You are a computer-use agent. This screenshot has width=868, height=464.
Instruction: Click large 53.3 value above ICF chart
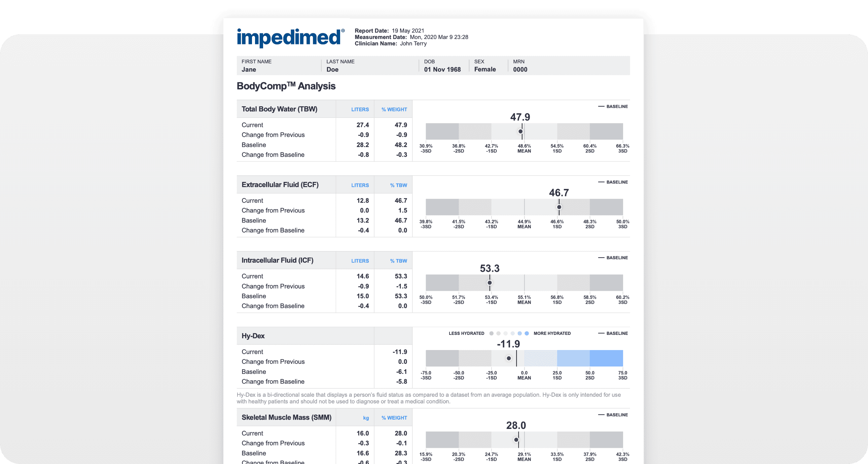[489, 268]
